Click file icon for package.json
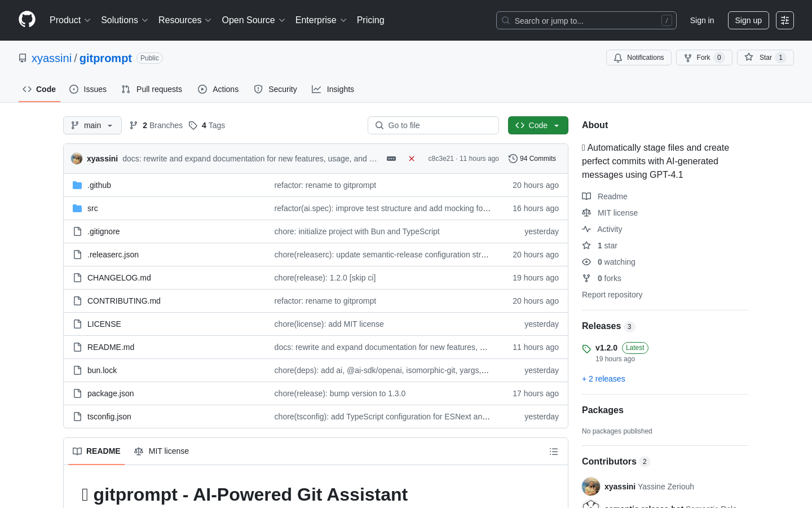Screen dimensions: 812x508 (77, 393)
